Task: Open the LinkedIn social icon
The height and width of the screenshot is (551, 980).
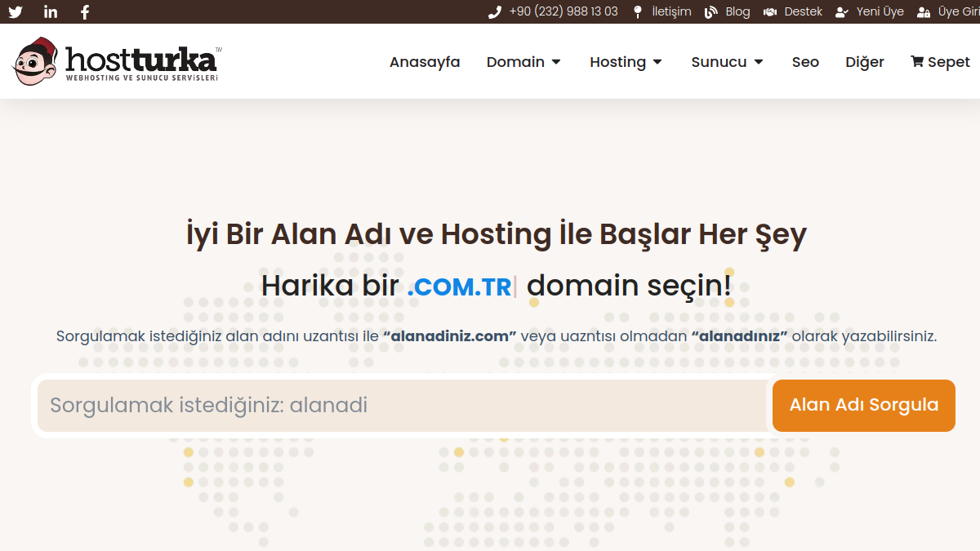Action: (x=51, y=12)
